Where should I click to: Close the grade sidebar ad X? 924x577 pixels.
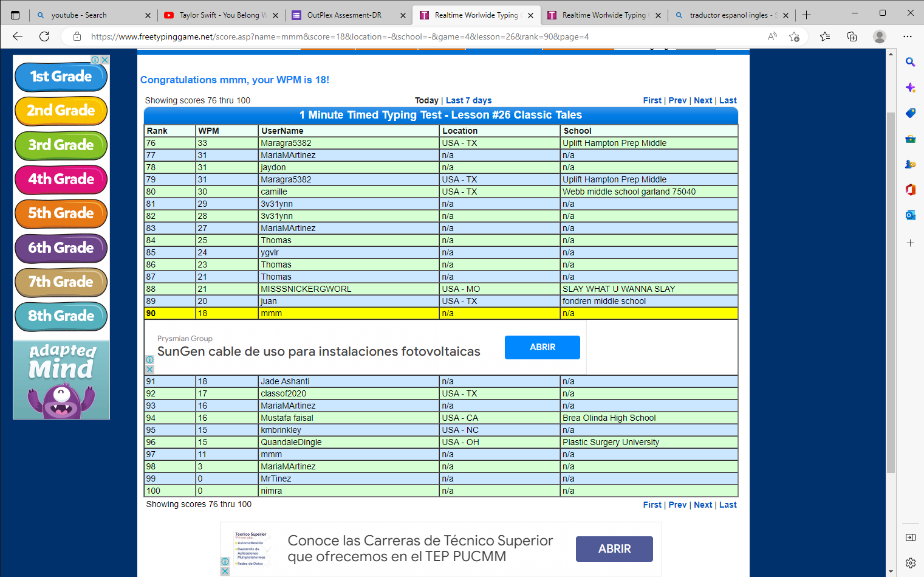coord(104,60)
